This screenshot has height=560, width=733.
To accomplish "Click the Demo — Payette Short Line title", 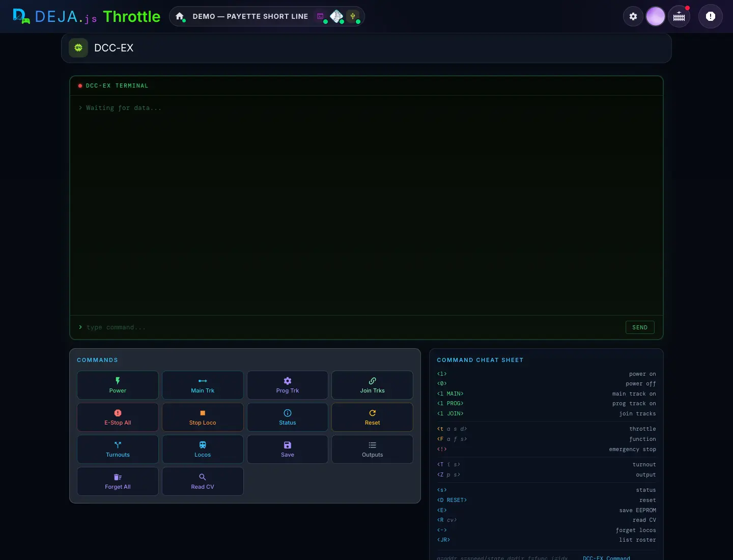I will (250, 16).
